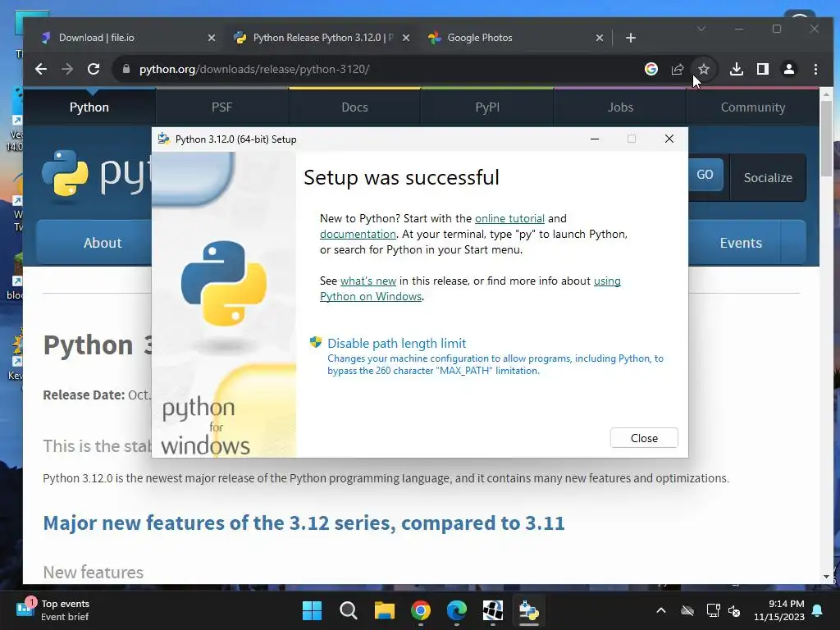This screenshot has width=840, height=630.
Task: Open File Explorer from taskbar
Action: tap(385, 610)
